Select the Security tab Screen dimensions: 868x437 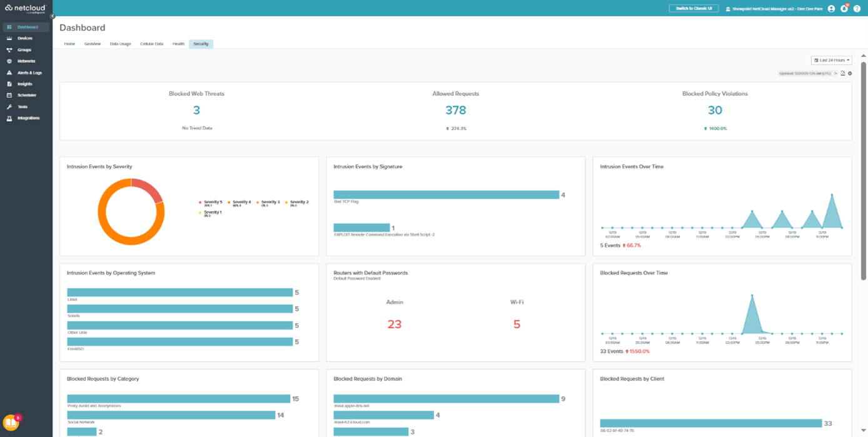[x=201, y=44]
